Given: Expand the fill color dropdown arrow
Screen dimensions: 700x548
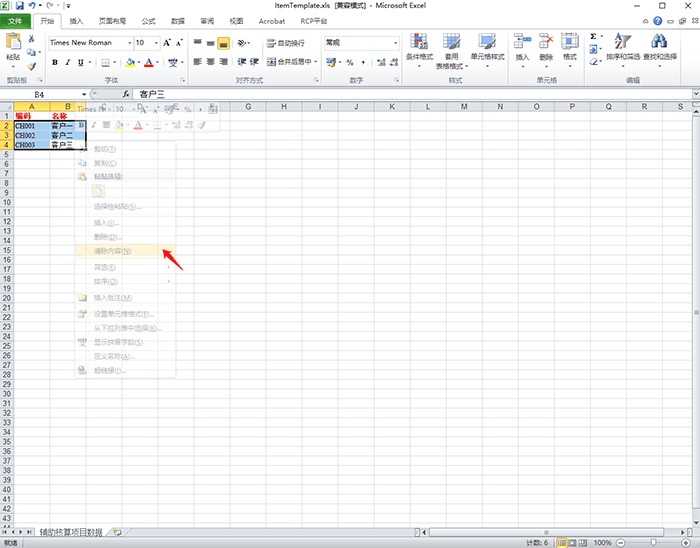Looking at the screenshot, I should [x=139, y=62].
